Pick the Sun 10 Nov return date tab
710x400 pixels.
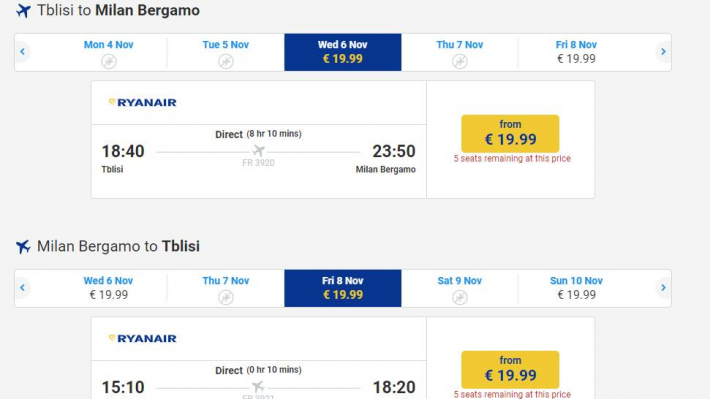(x=577, y=288)
